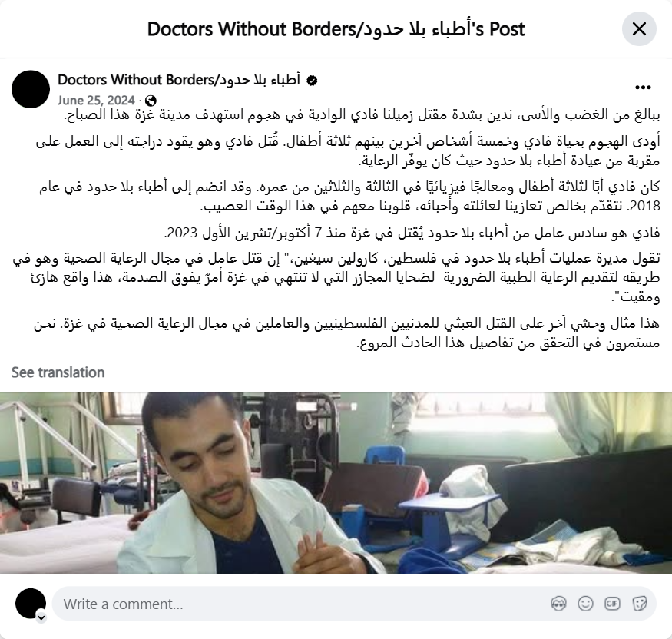Open the page's black profile picture

click(31, 90)
